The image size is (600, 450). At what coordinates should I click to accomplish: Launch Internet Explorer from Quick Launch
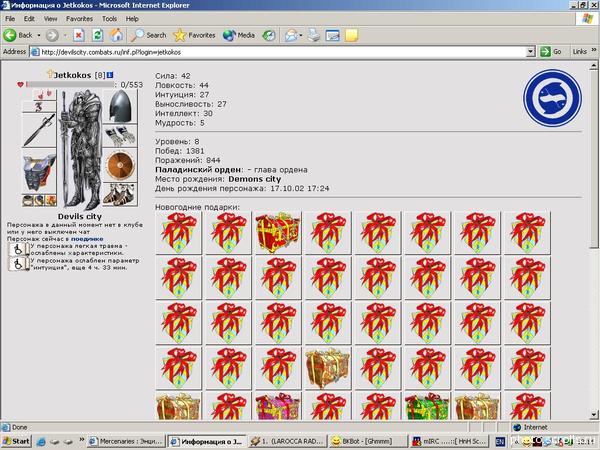[41, 442]
